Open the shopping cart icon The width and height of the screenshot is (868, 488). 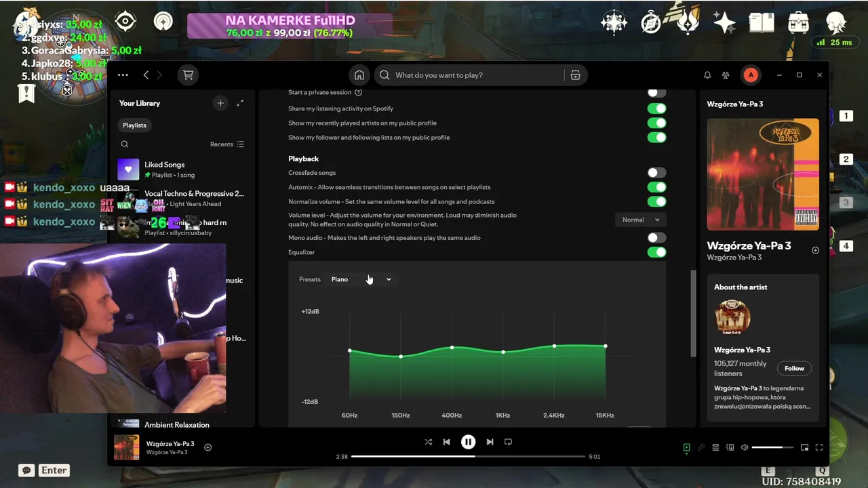click(x=189, y=75)
